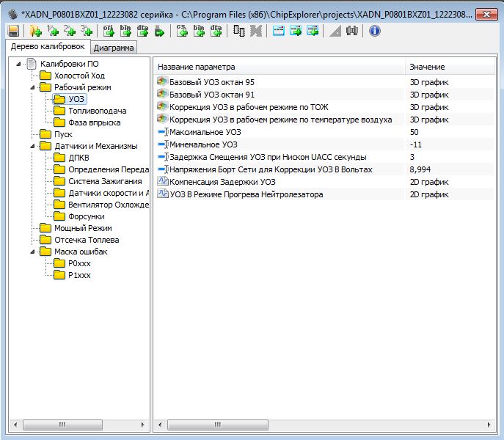This screenshot has width=504, height=440.
Task: Click the binoculars search icon
Action: (x=352, y=31)
